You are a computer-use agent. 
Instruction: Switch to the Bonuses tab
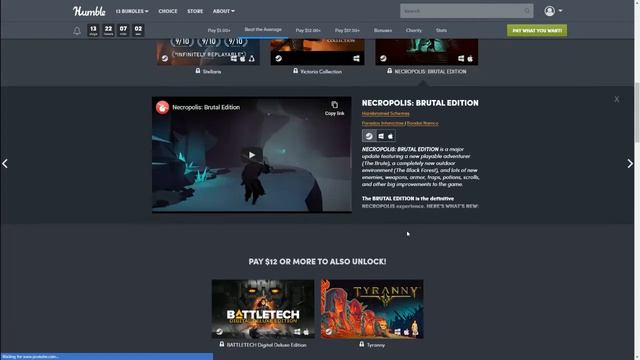pyautogui.click(x=382, y=31)
